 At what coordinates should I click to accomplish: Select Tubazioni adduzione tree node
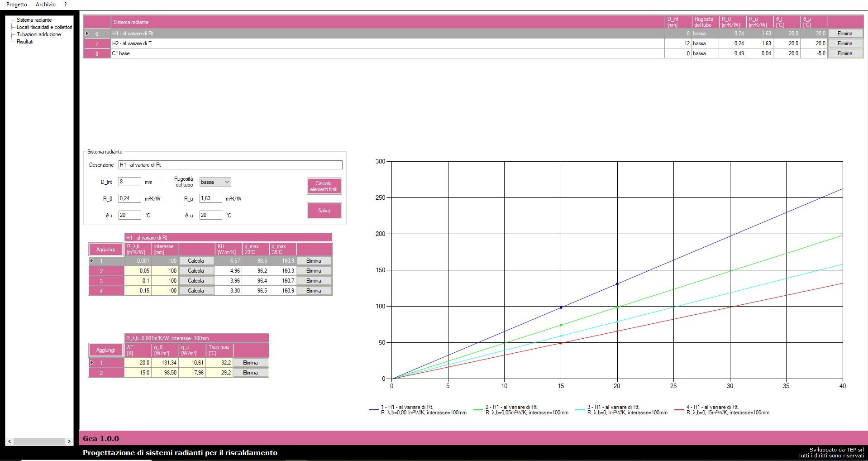(x=38, y=34)
